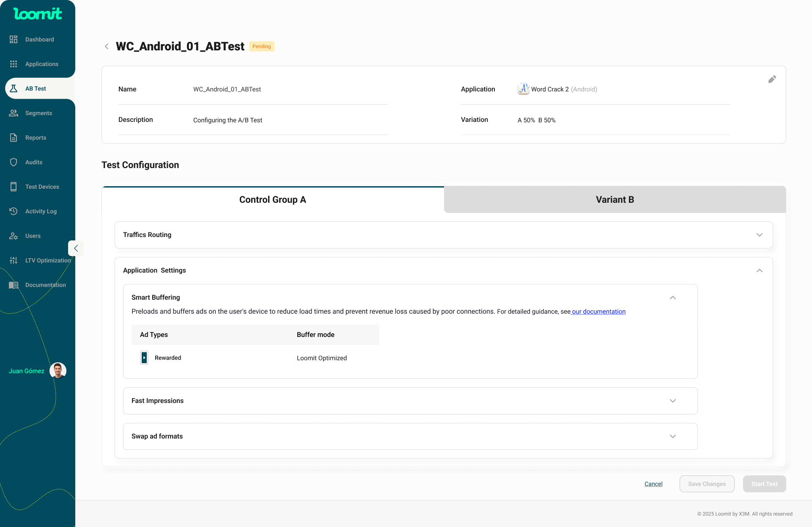Click the Reports document icon
The width and height of the screenshot is (812, 527).
coord(14,138)
